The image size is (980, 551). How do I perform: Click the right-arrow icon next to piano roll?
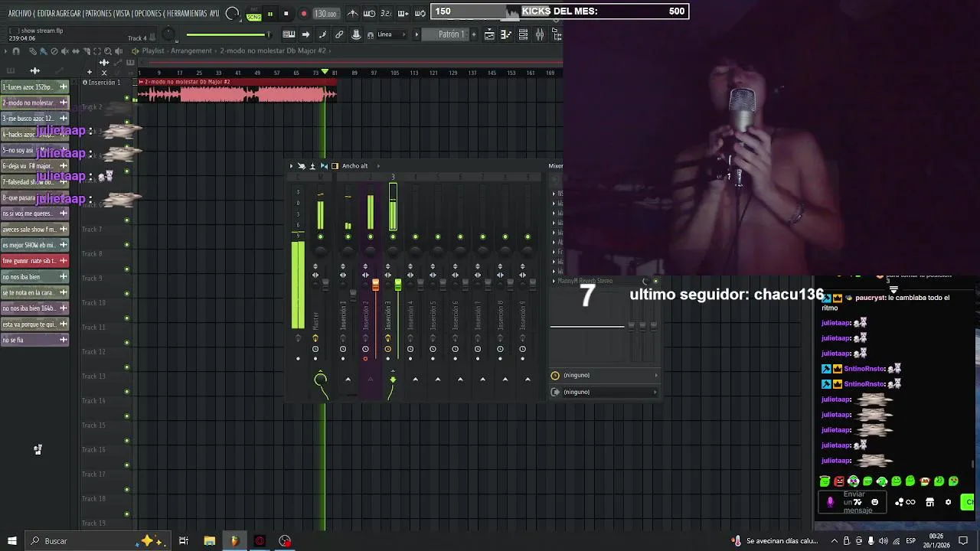tap(305, 34)
